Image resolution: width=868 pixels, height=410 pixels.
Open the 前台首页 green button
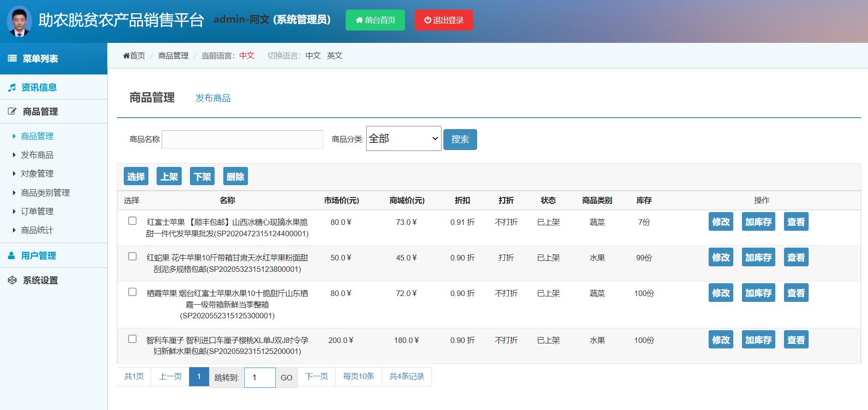pos(375,20)
